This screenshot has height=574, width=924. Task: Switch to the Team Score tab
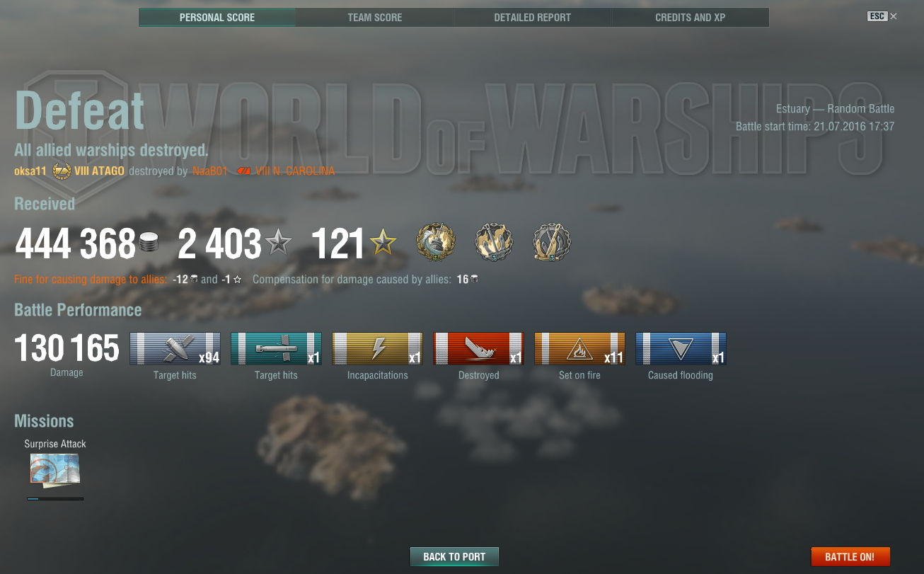click(x=375, y=17)
